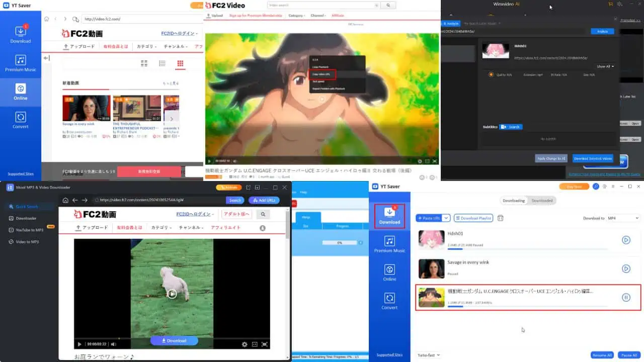Open Convert in YT Saver browser window
This screenshot has width=644, height=362.
pos(20,120)
